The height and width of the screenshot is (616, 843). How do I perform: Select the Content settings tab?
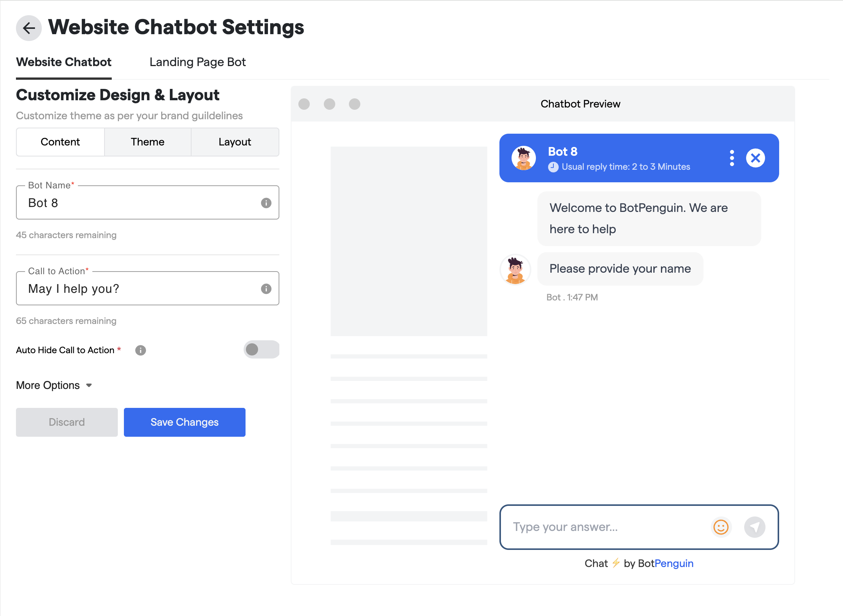click(x=60, y=142)
